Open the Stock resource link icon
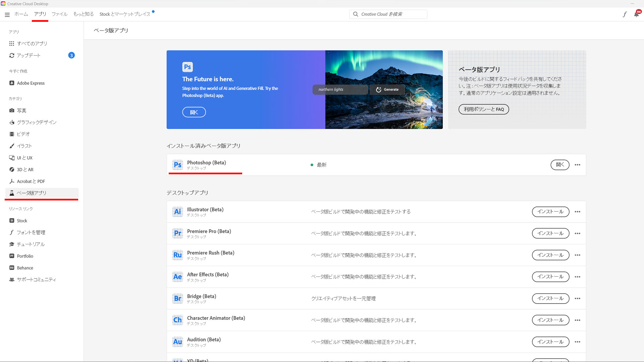This screenshot has width=644, height=362. click(x=12, y=220)
